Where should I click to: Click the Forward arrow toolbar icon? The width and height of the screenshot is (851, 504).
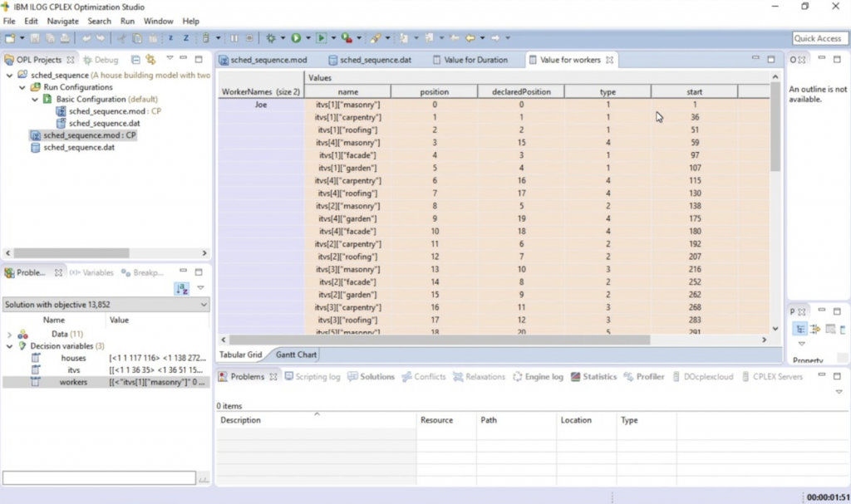[495, 38]
